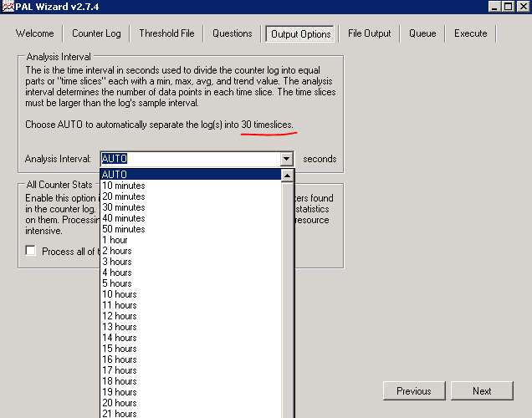Screen dimensions: 532x418
Task: Collapse the Analysis Interval dropdown arrow
Action: point(287,159)
